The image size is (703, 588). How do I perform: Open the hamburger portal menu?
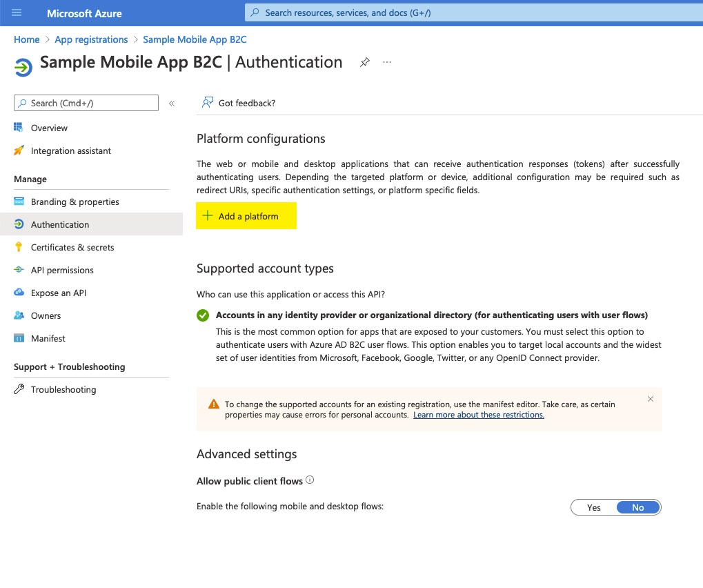click(17, 12)
